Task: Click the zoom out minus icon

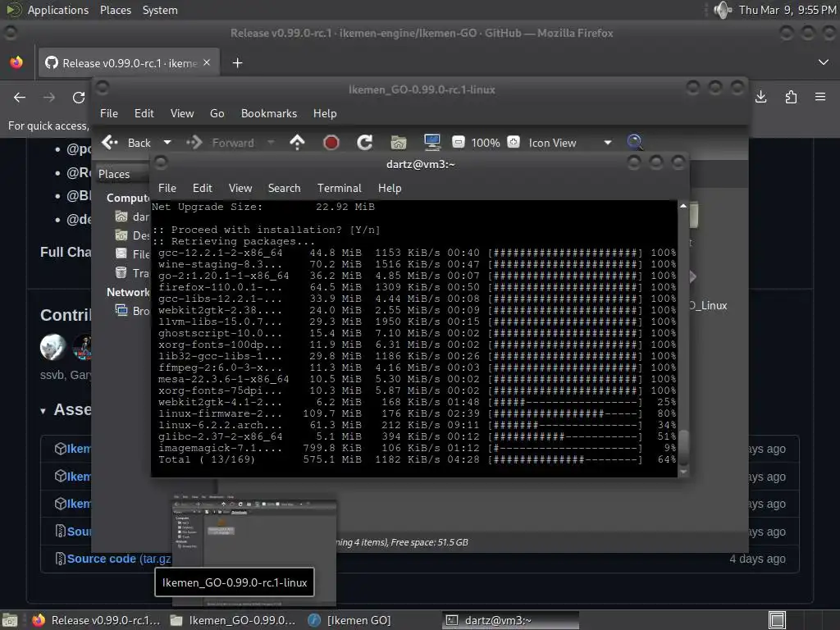Action: (x=458, y=142)
